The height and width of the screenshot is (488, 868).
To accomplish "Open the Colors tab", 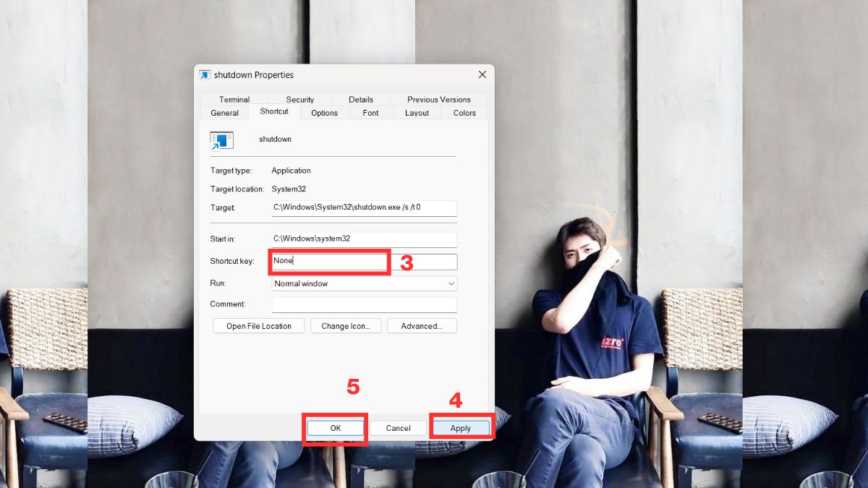I will (x=465, y=113).
